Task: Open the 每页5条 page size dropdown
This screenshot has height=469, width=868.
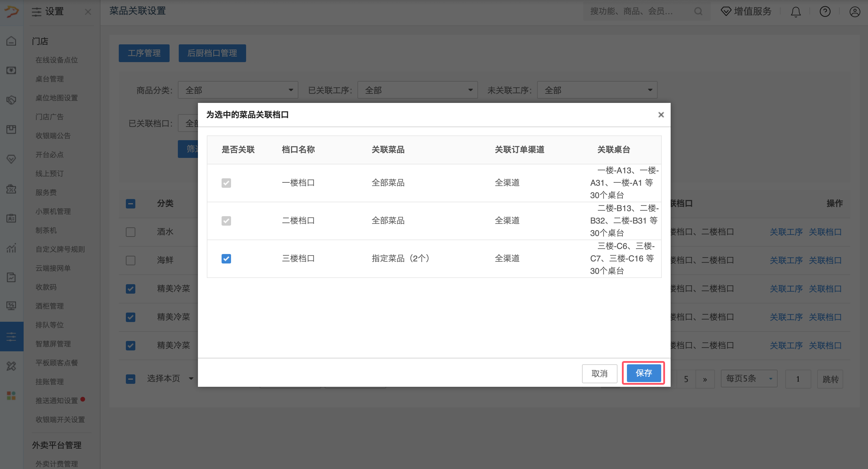Action: [749, 379]
